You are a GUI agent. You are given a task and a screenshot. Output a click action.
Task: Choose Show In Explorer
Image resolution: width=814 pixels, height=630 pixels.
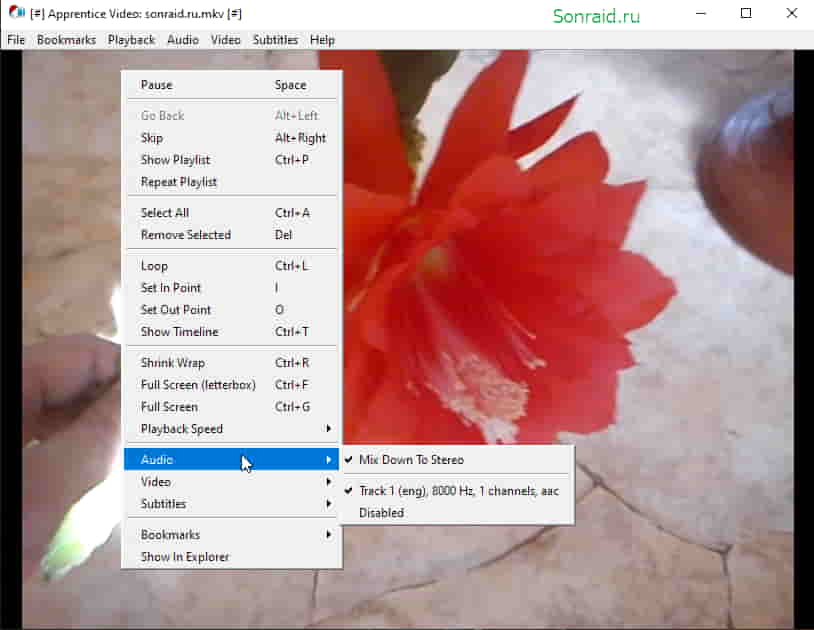pos(232,557)
